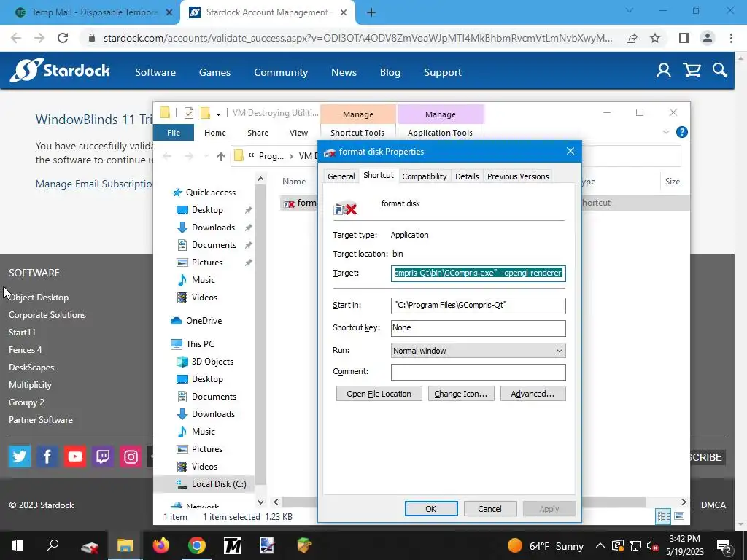The width and height of the screenshot is (747, 560).
Task: Open the Details tab
Action: click(x=467, y=176)
